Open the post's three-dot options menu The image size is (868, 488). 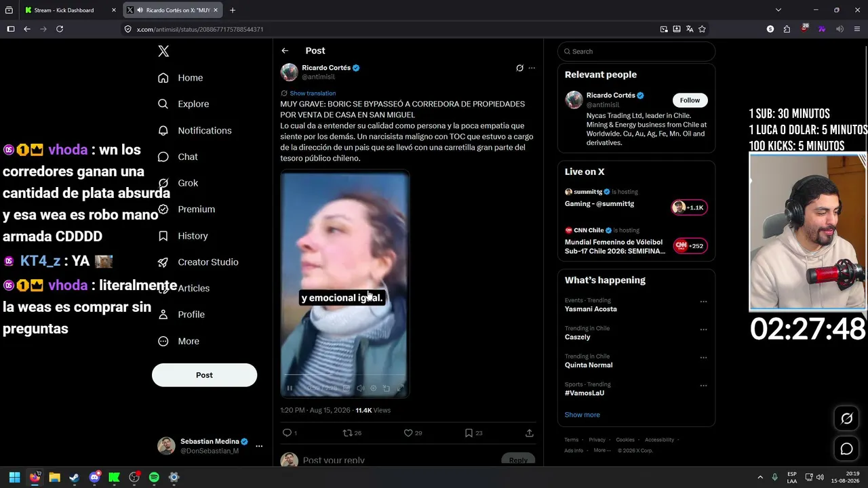(x=532, y=68)
